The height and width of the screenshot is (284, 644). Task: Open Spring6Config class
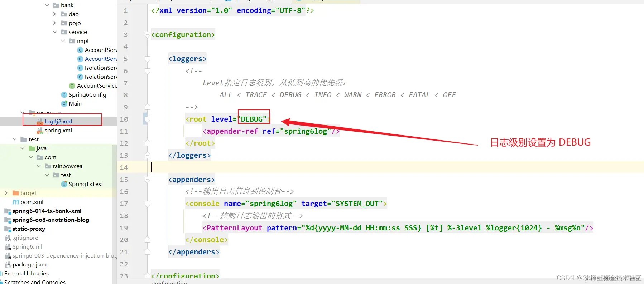click(87, 94)
